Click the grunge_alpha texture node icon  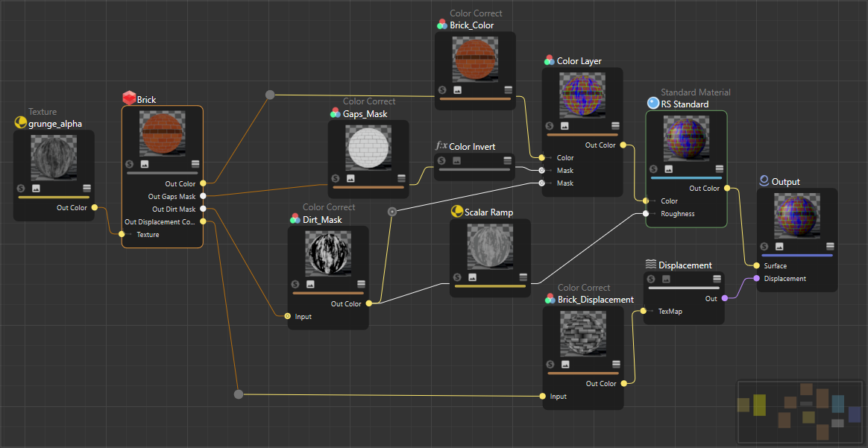[x=20, y=123]
